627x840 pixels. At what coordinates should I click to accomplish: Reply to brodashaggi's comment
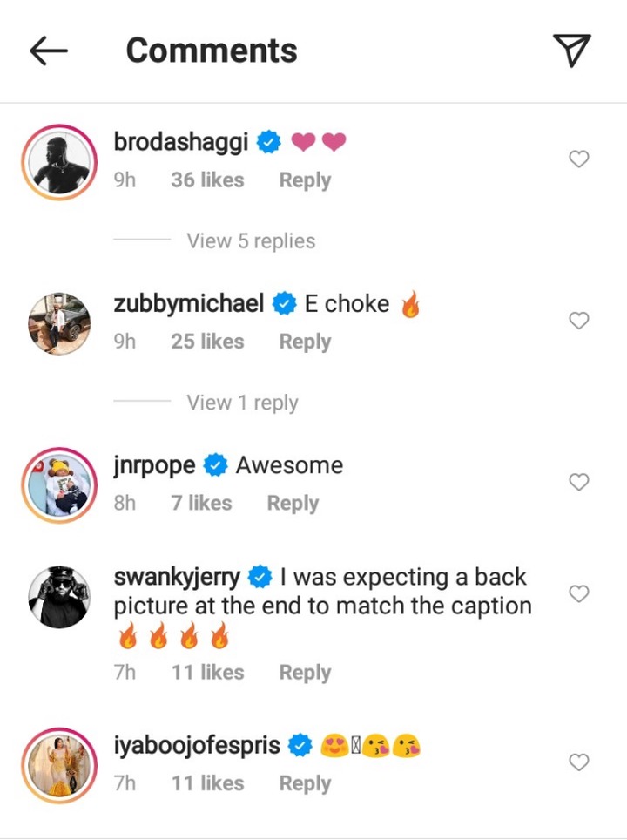tap(305, 180)
